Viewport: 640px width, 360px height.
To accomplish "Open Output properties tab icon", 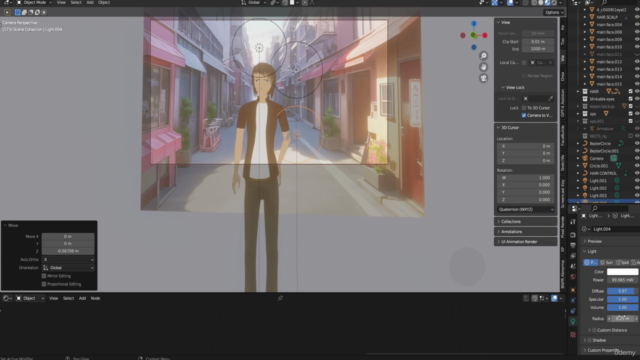I will coord(573,245).
